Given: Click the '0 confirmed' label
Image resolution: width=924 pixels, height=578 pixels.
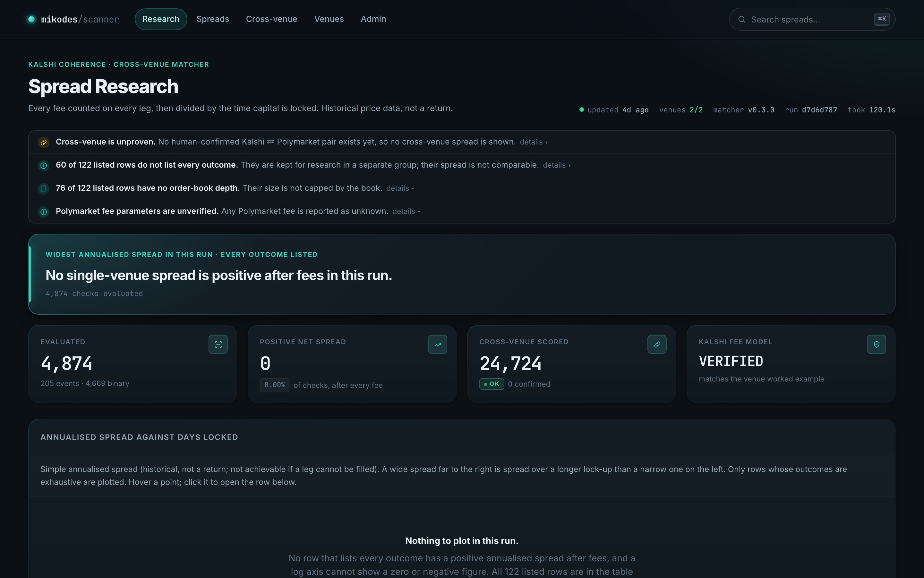Looking at the screenshot, I should tap(529, 384).
